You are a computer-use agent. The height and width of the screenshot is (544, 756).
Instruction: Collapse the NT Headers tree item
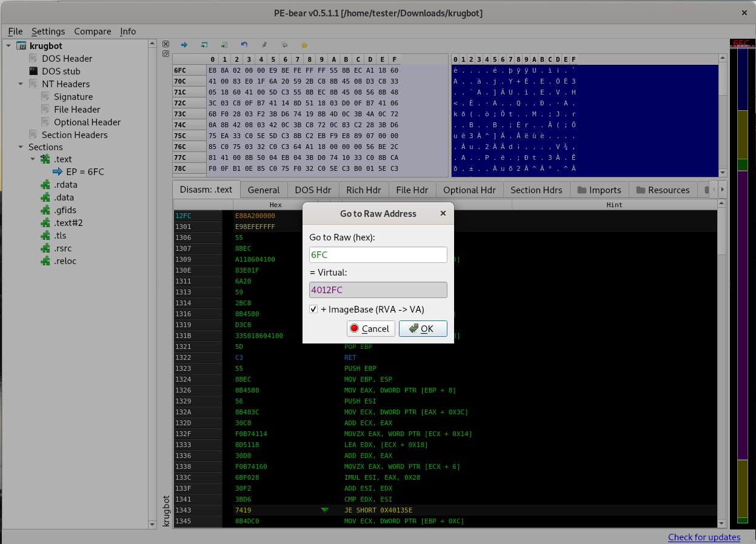[x=21, y=84]
